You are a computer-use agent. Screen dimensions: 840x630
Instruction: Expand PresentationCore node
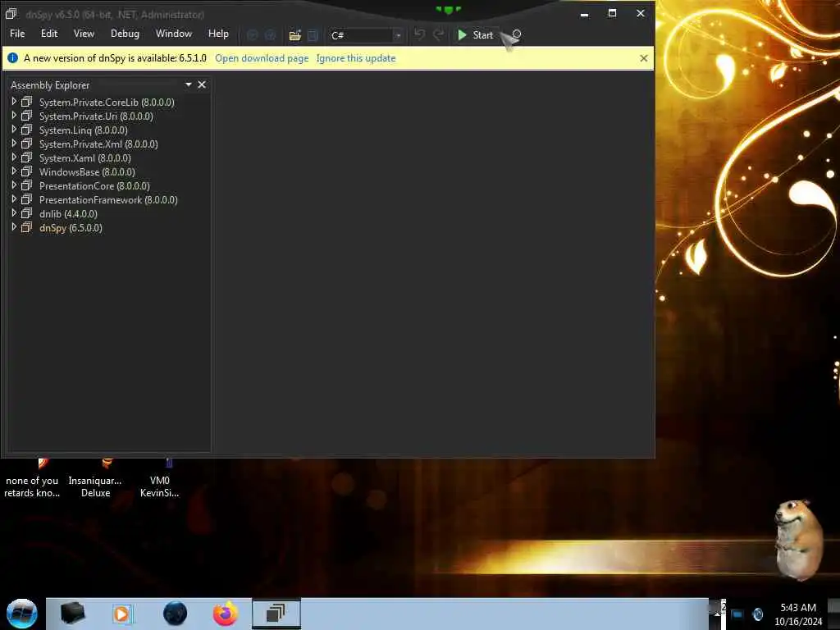pyautogui.click(x=14, y=185)
